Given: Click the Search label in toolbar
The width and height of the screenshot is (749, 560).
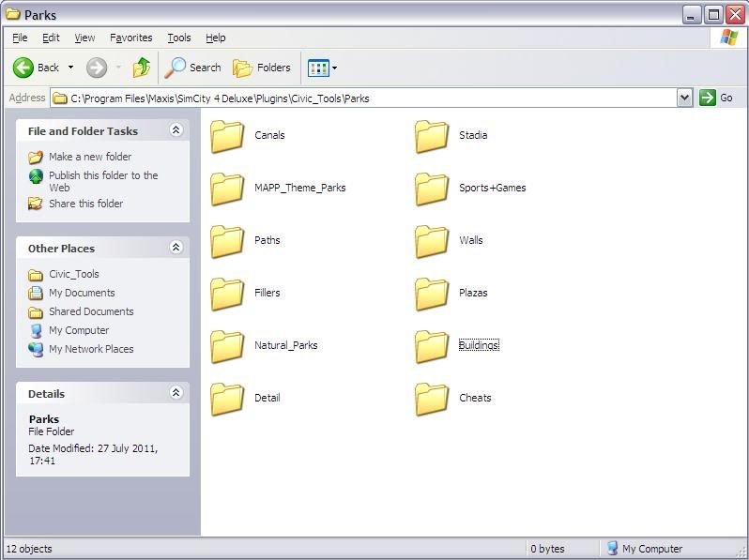Looking at the screenshot, I should point(206,68).
